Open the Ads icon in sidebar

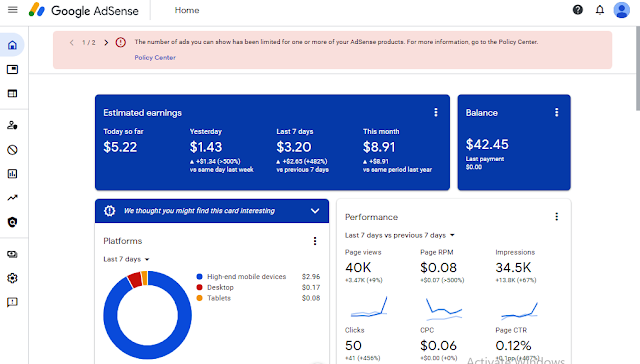point(13,69)
